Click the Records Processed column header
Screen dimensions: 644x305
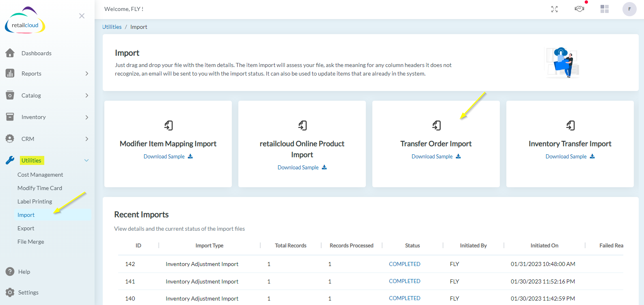click(352, 245)
